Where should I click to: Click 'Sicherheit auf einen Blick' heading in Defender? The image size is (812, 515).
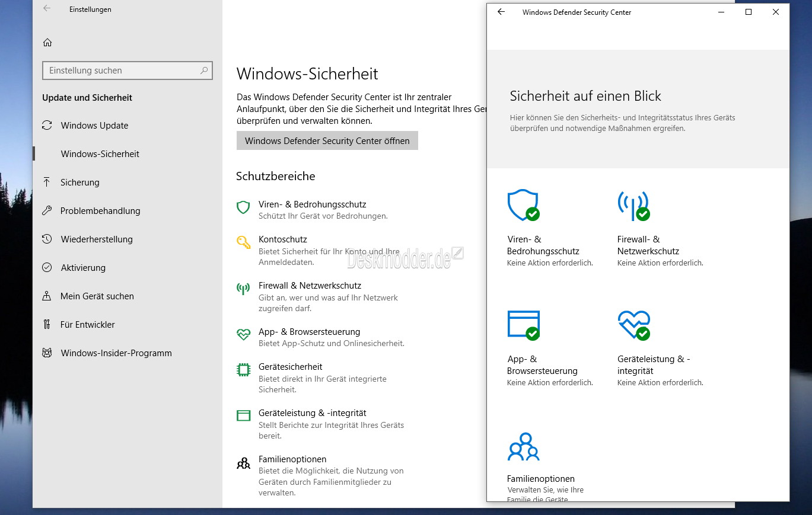585,96
